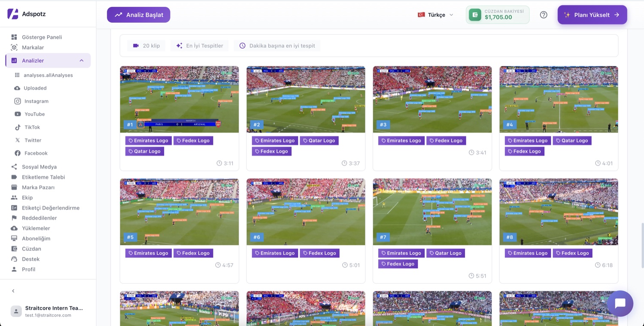Open Facebook analyses icon
The width and height of the screenshot is (644, 326).
18,153
